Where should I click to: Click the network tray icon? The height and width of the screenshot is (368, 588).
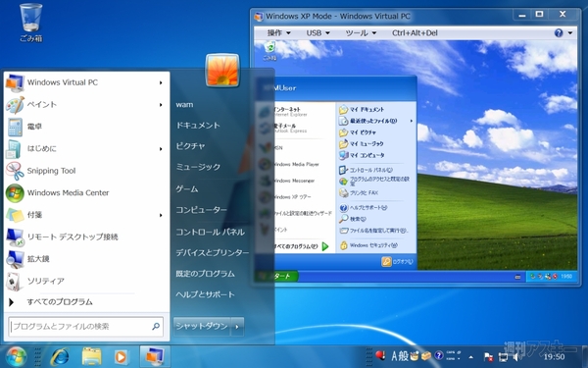[x=503, y=357]
